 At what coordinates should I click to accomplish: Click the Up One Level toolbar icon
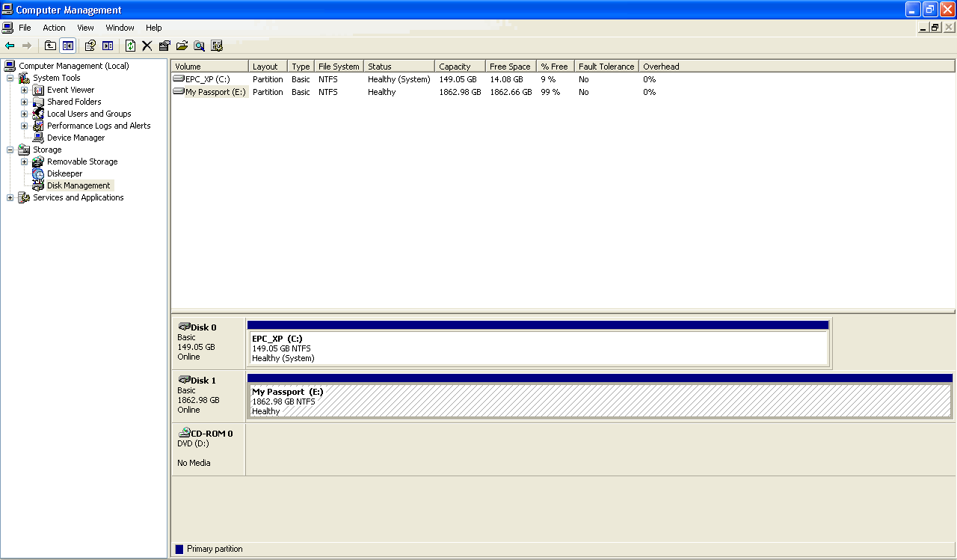pos(50,46)
